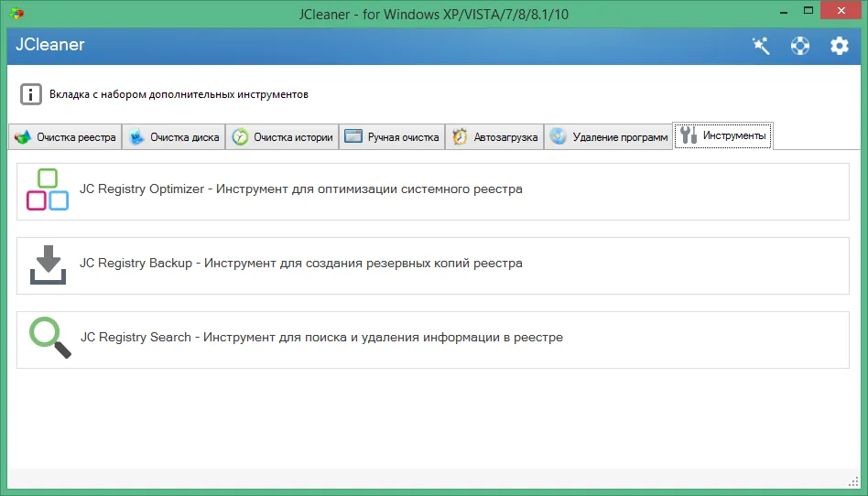Open settings via the gear icon
The width and height of the screenshot is (868, 496).
click(x=840, y=46)
